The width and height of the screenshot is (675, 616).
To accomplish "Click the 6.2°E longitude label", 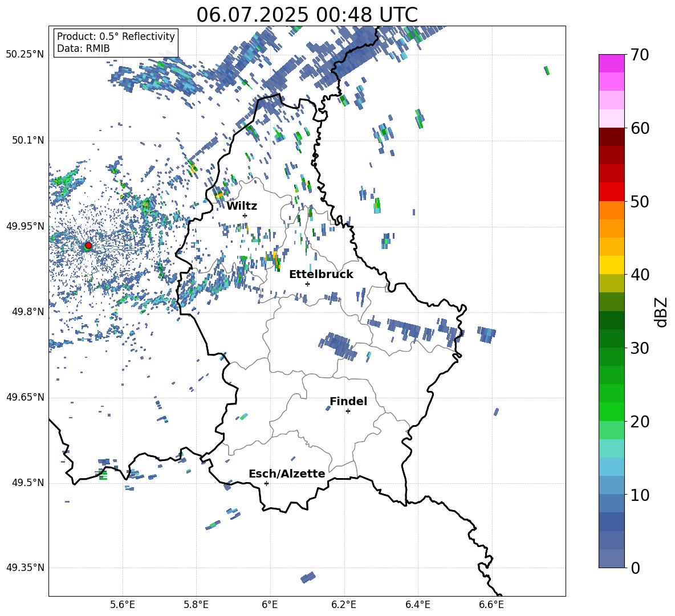I will pyautogui.click(x=344, y=605).
